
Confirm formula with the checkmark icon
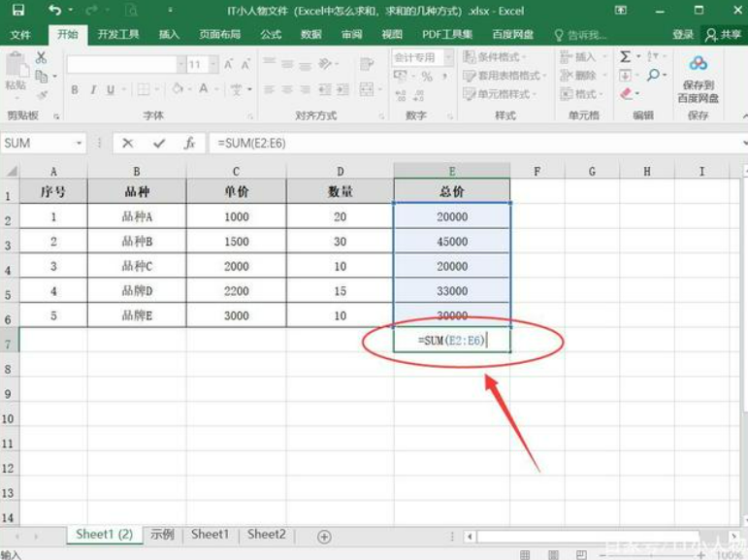tap(159, 143)
